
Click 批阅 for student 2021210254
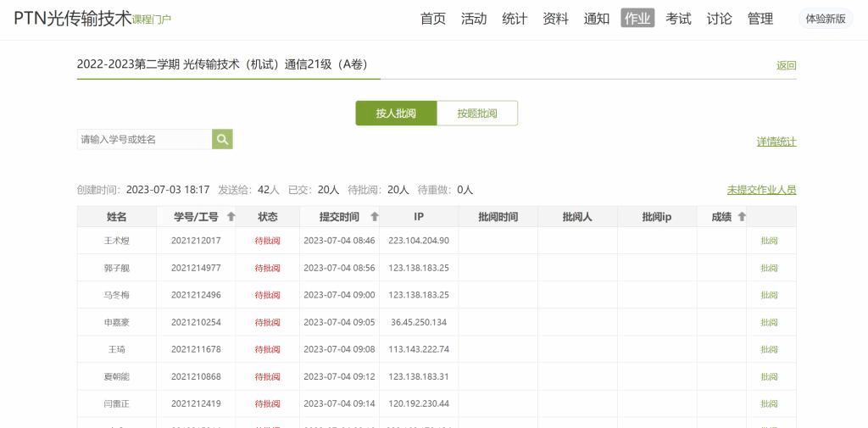click(x=769, y=322)
